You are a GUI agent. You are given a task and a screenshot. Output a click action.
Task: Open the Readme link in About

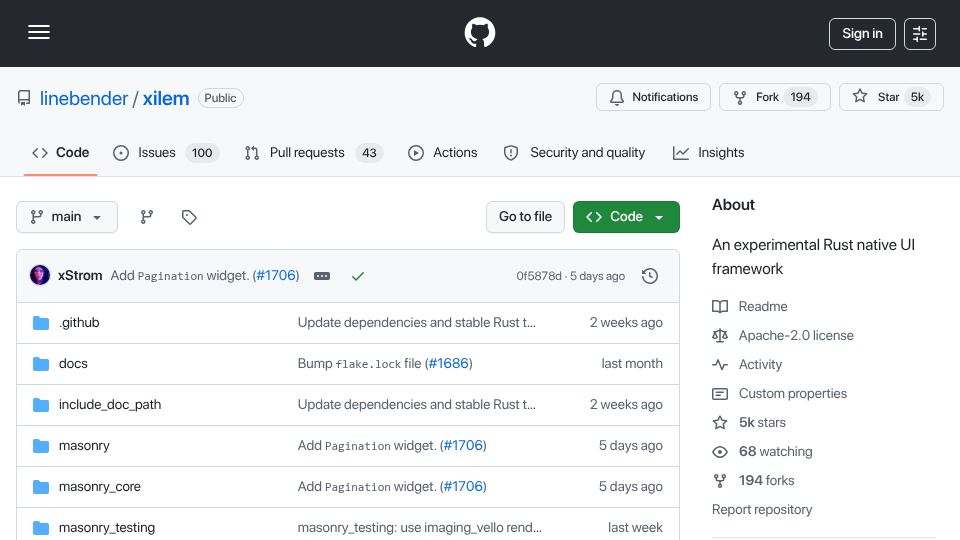[763, 306]
